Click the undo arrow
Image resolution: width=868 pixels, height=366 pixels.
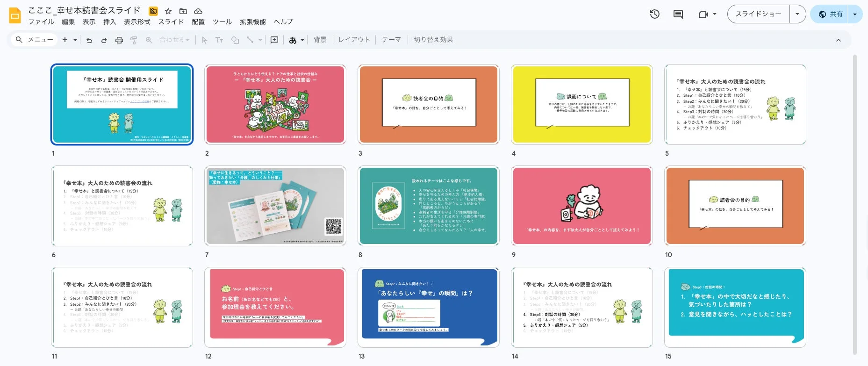89,40
